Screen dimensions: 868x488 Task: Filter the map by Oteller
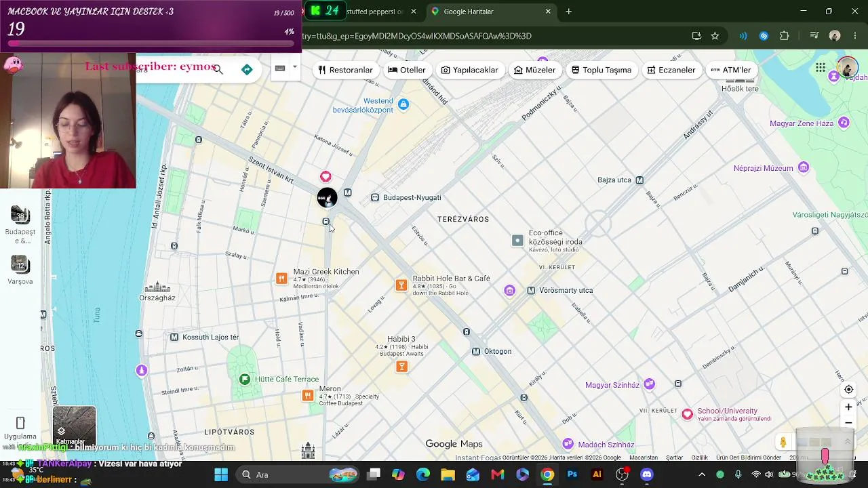pyautogui.click(x=407, y=70)
